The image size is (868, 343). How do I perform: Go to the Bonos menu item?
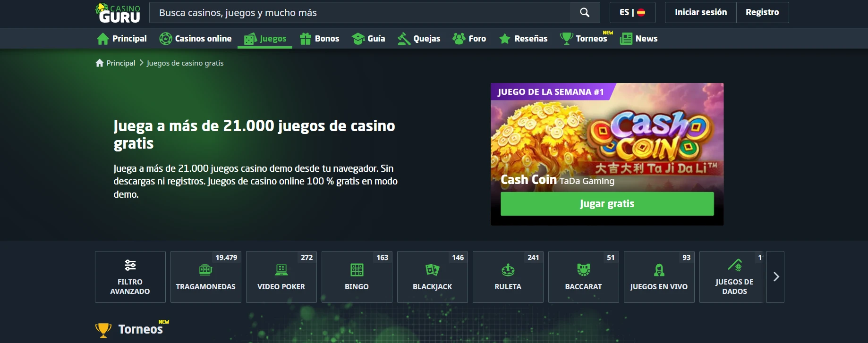pyautogui.click(x=320, y=39)
